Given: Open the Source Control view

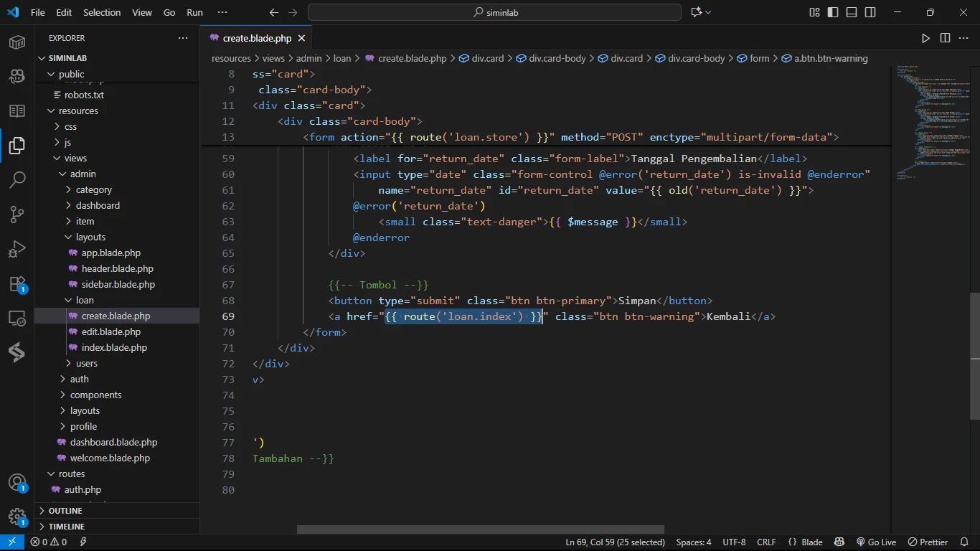Looking at the screenshot, I should point(17,215).
